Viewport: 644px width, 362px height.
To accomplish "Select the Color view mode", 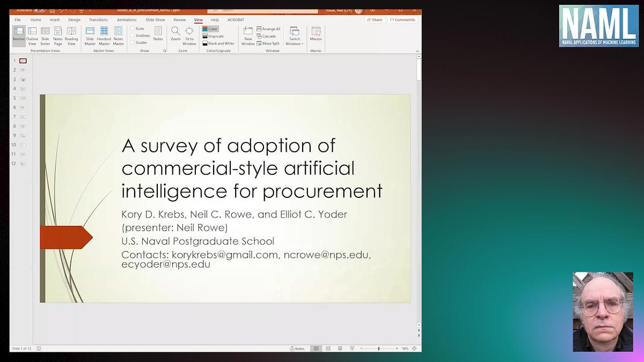I will click(x=210, y=29).
